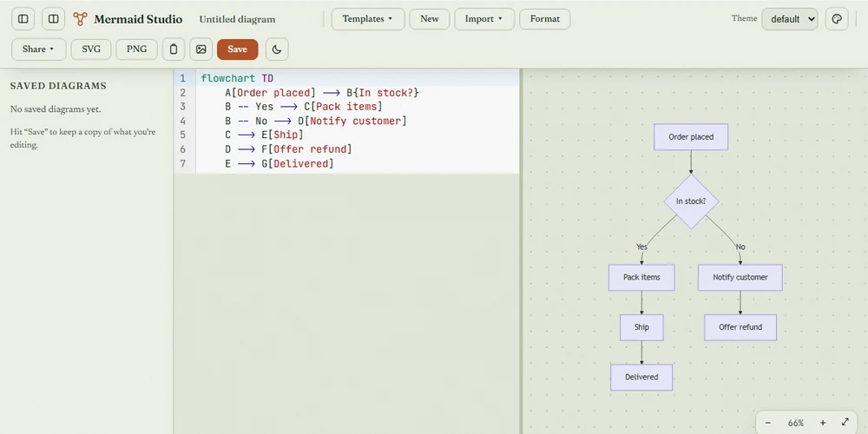This screenshot has width=868, height=434.
Task: Save the current diagram
Action: (x=237, y=49)
